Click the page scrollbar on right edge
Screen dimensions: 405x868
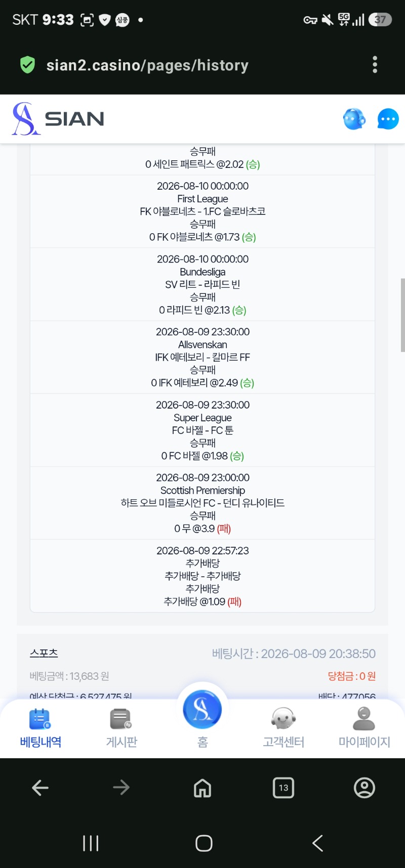pos(402,315)
